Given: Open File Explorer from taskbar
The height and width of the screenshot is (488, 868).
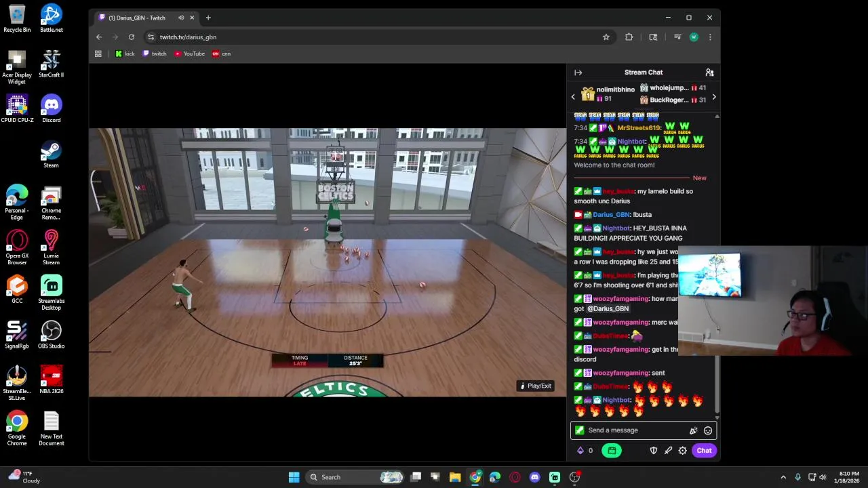Looking at the screenshot, I should tap(455, 477).
